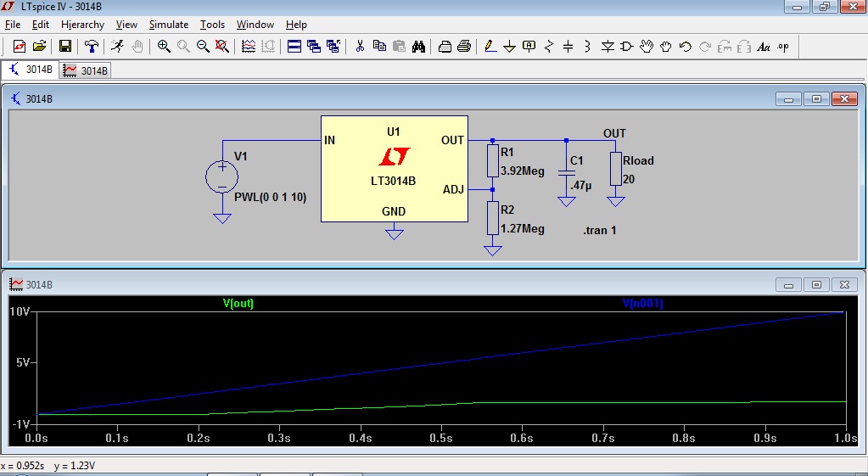868x476 pixels.
Task: Click the Zoom In magnifier
Action: pyautogui.click(x=163, y=47)
